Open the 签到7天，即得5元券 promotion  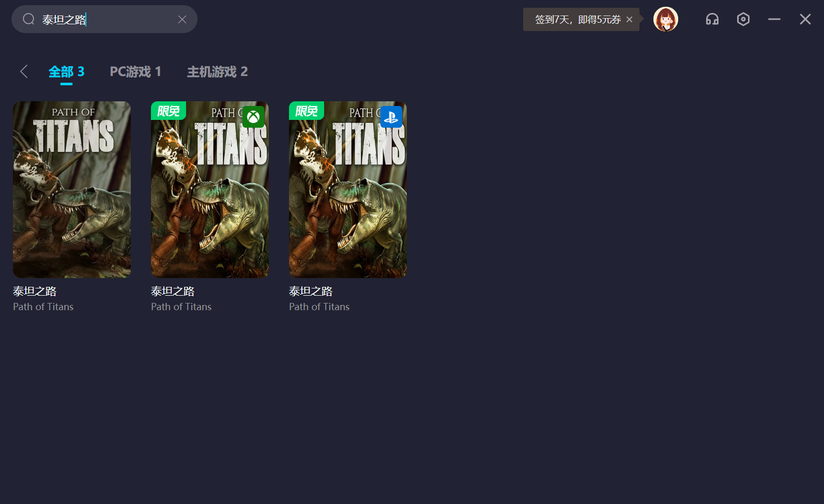click(x=577, y=20)
